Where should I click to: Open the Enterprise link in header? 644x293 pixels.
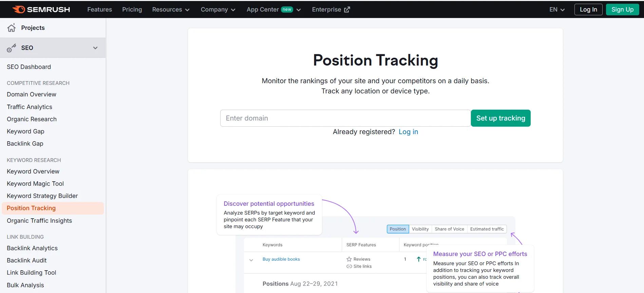pos(331,10)
